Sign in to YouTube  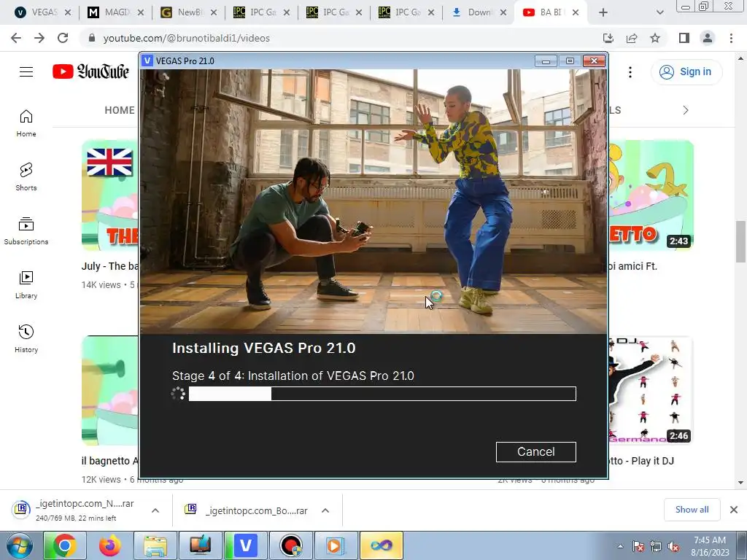[x=686, y=71]
